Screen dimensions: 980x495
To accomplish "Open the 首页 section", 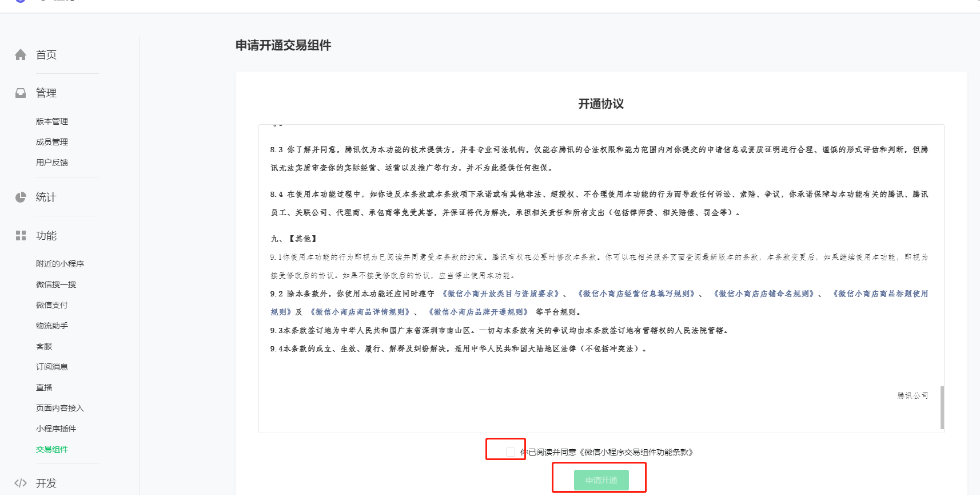I will click(x=46, y=54).
